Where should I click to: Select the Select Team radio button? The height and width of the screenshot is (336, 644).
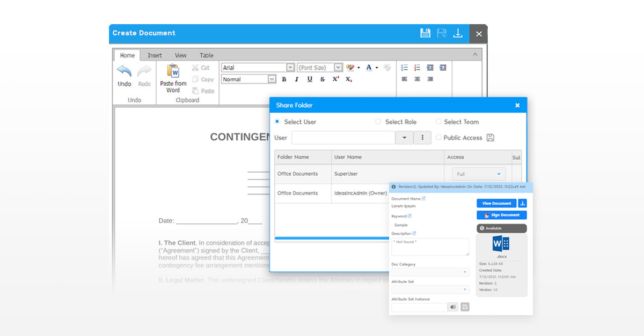[x=438, y=122]
